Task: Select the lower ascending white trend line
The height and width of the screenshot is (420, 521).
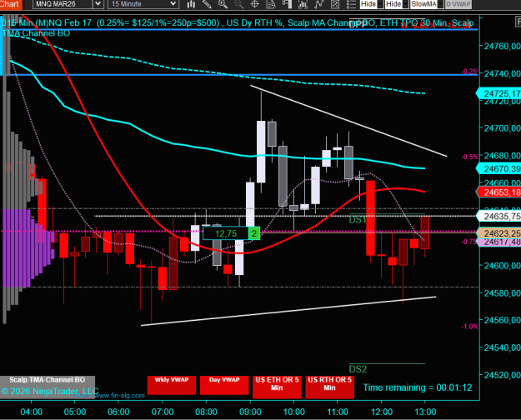Action: pos(288,311)
